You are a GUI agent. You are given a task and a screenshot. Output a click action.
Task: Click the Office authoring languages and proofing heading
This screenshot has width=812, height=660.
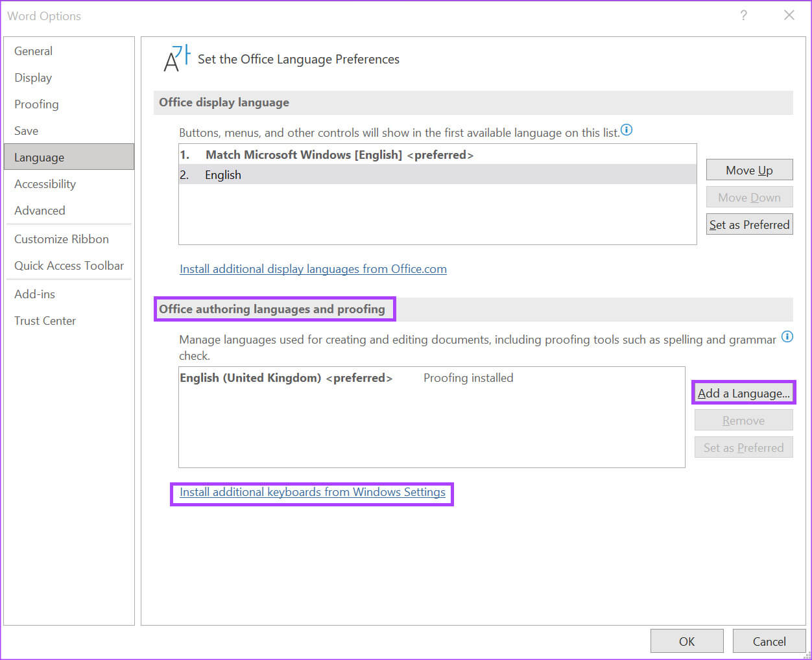pos(272,309)
